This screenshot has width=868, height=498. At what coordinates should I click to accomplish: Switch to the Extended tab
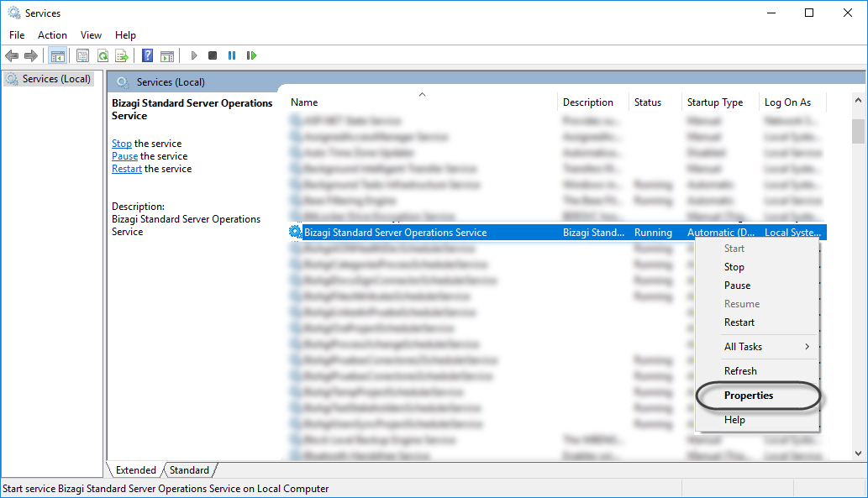[135, 469]
